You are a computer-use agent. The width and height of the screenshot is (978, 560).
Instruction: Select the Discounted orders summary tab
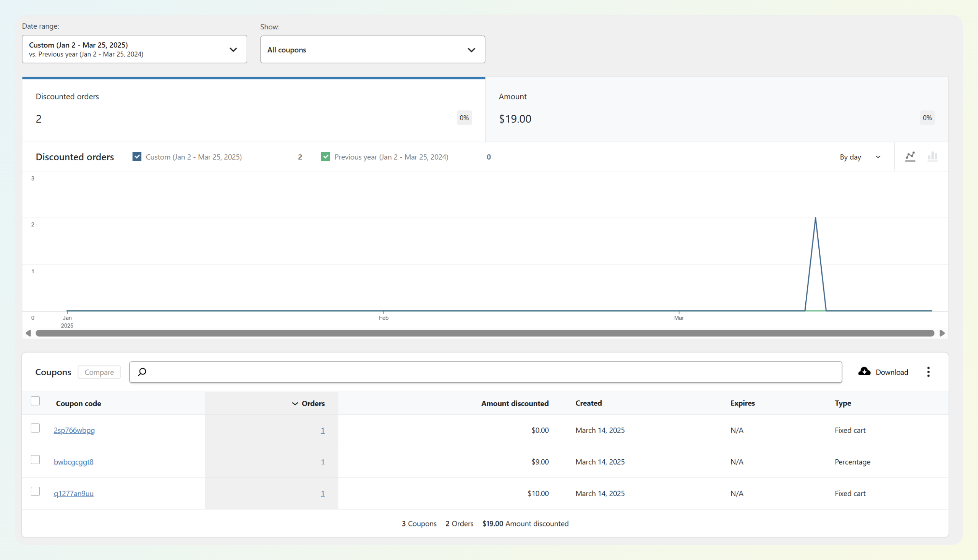click(x=253, y=110)
